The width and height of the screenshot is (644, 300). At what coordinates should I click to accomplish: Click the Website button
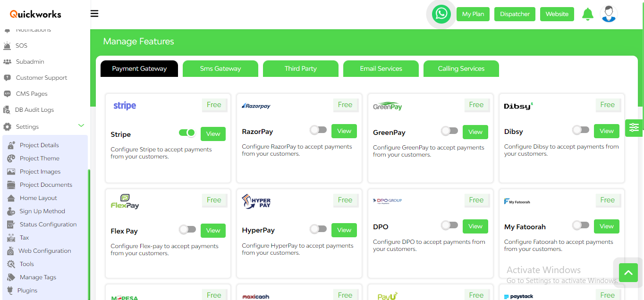coord(557,14)
